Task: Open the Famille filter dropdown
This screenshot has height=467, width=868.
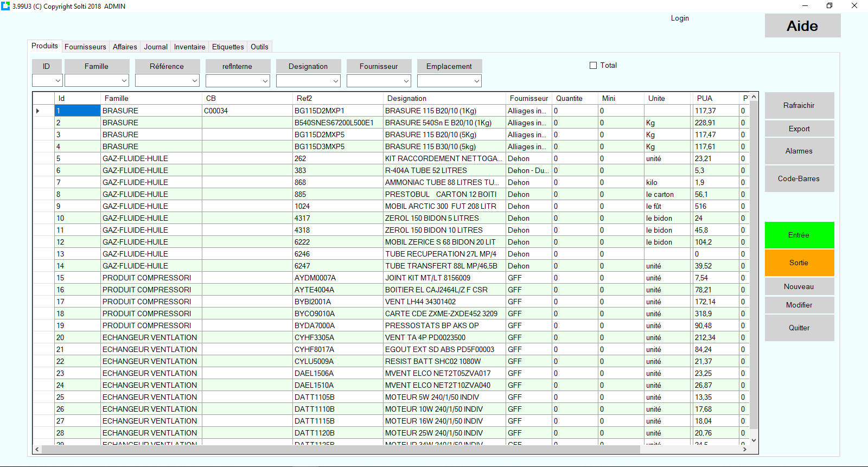Action: (x=124, y=81)
